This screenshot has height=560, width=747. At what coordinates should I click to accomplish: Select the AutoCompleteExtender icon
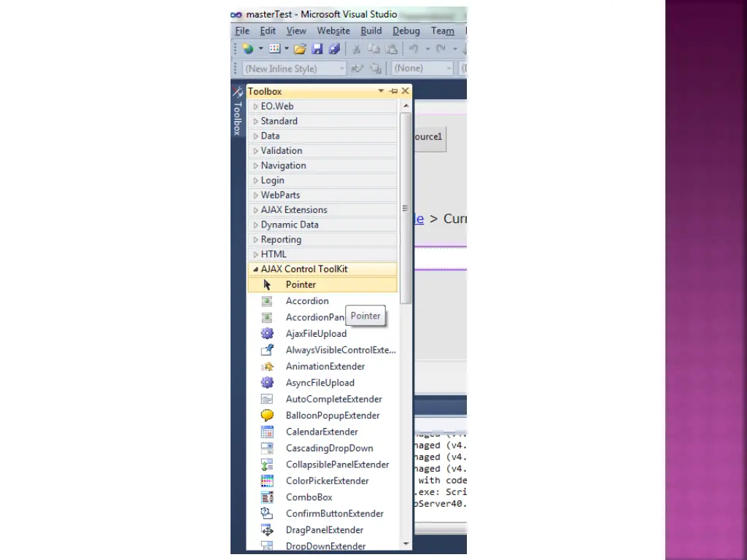tap(267, 399)
